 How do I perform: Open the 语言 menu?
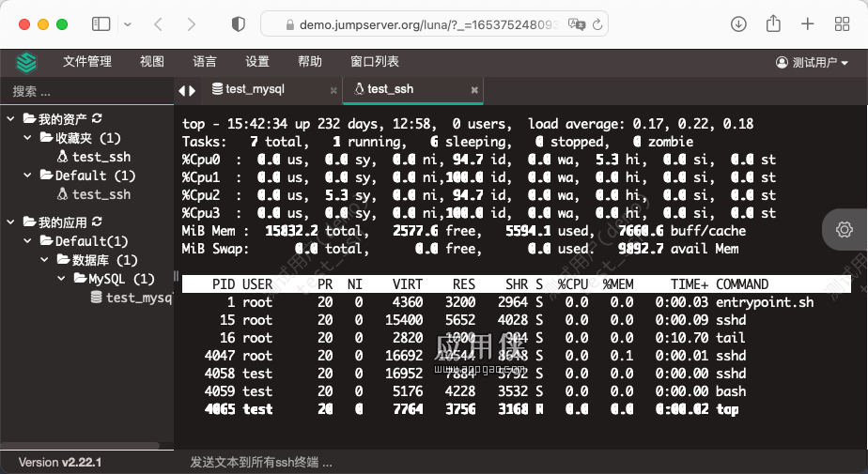pos(204,61)
